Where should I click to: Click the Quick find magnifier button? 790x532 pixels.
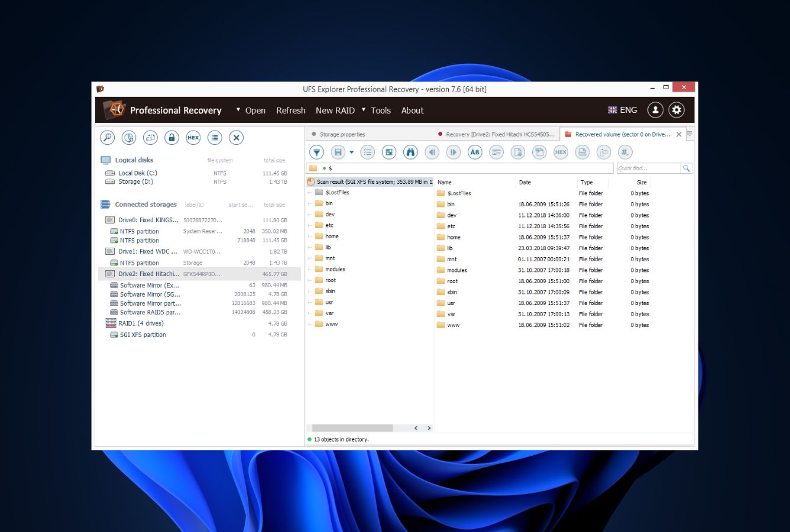pos(687,168)
